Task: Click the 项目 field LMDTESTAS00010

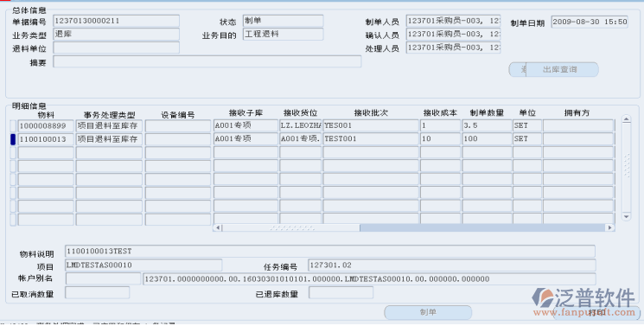Action: (143, 265)
